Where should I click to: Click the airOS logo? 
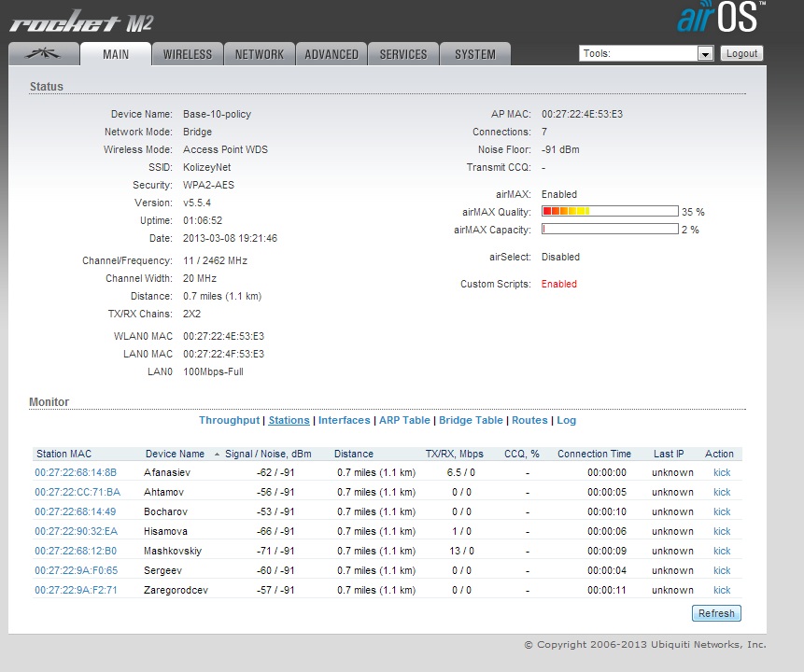[x=721, y=17]
